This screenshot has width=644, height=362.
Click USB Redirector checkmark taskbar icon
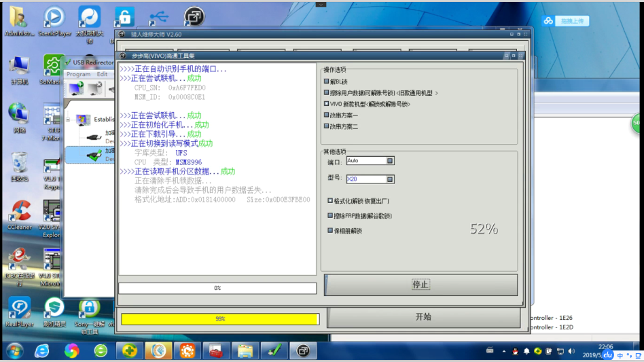pos(274,351)
